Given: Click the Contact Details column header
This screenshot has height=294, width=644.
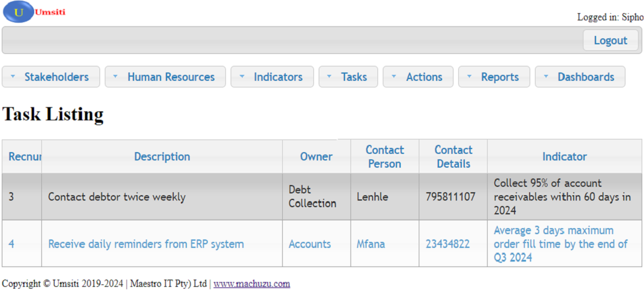Looking at the screenshot, I should [453, 157].
